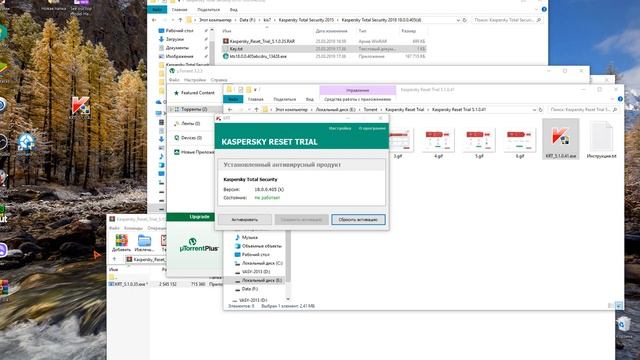The width and height of the screenshot is (640, 360).
Task: Open Средства работы с приложениями tab
Action: click(358, 99)
